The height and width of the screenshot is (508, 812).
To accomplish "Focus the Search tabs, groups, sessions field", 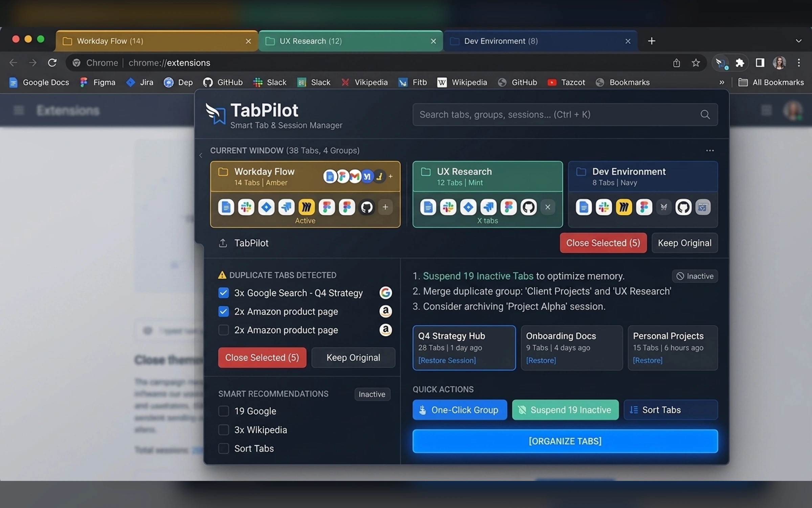I will pyautogui.click(x=565, y=114).
